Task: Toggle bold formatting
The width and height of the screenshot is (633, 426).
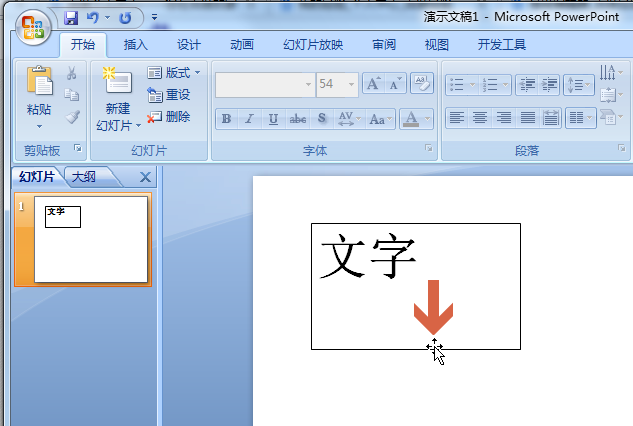Action: click(x=226, y=119)
